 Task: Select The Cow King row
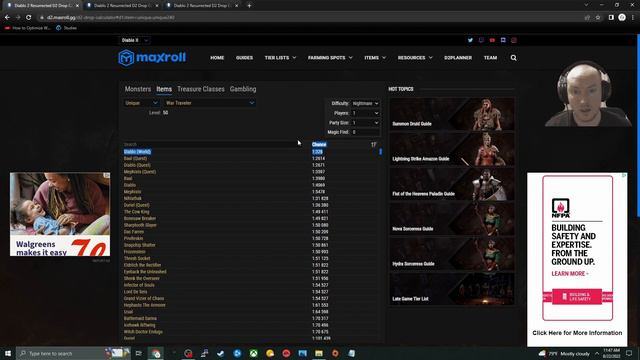[x=252, y=212]
